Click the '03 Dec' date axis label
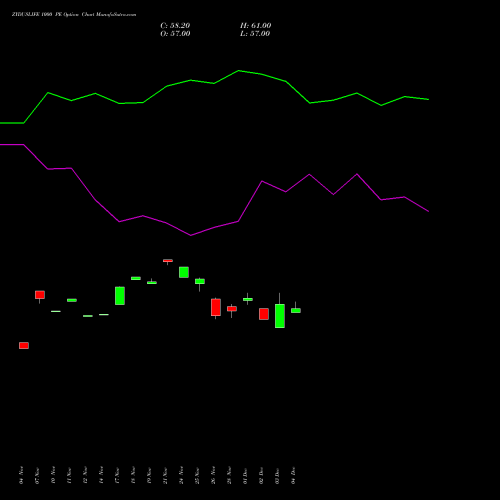Screen dimensions: 500x500 [x=277, y=475]
